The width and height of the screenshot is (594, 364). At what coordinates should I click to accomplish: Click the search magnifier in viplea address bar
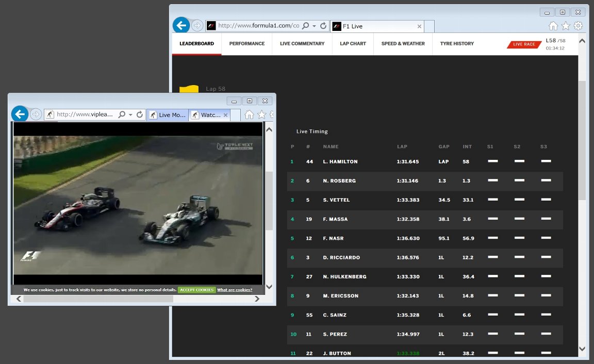tap(122, 114)
